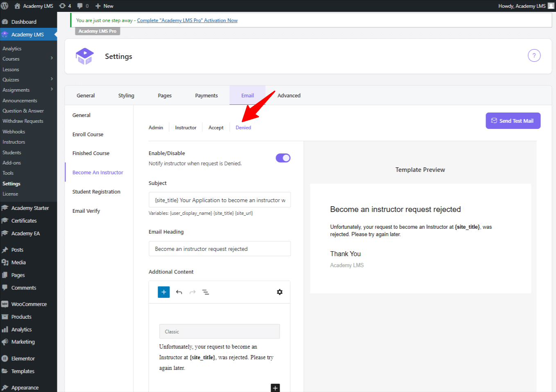Click the blue add block plus button
556x392 pixels.
164,292
